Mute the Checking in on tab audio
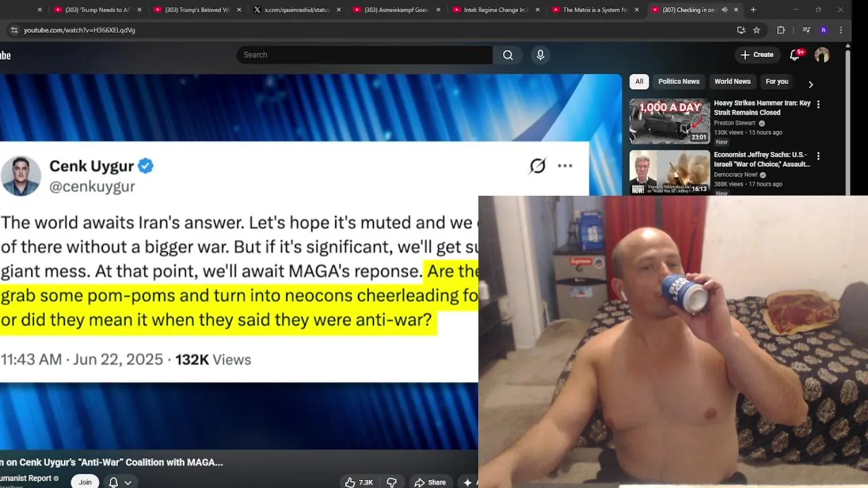This screenshot has width=868, height=488. click(724, 10)
